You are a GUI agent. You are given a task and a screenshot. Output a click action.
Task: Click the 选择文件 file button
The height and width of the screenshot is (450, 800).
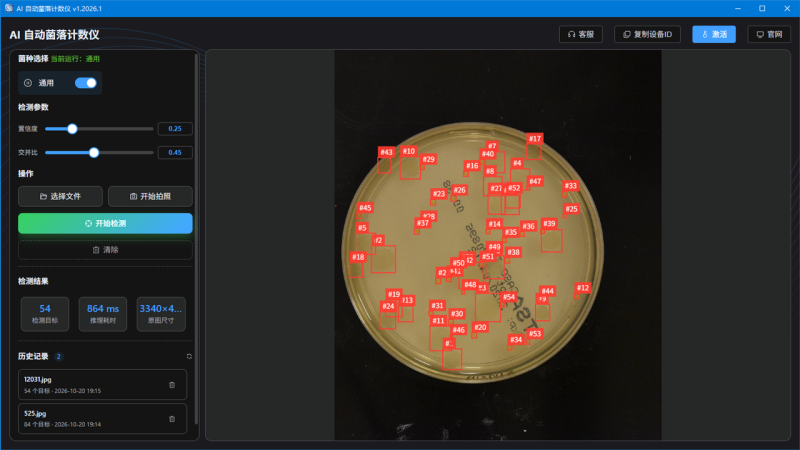tap(60, 196)
